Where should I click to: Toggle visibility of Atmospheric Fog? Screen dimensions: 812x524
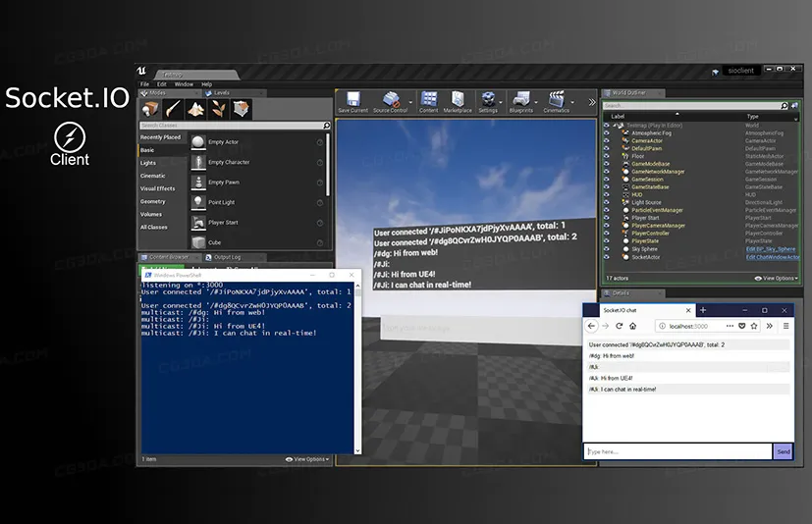[607, 133]
